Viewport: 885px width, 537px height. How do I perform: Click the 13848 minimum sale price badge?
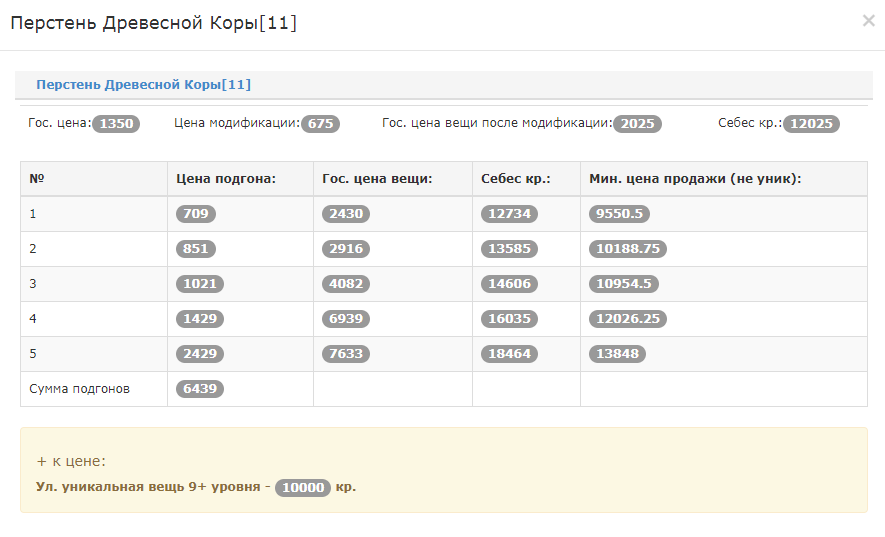click(x=617, y=354)
